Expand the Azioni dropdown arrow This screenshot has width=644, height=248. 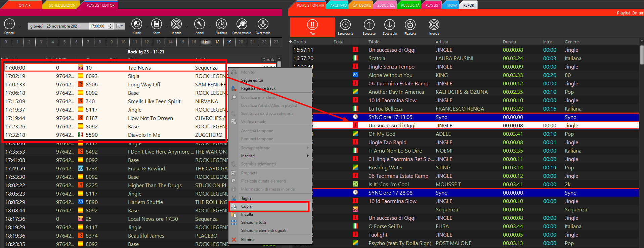pos(210,27)
